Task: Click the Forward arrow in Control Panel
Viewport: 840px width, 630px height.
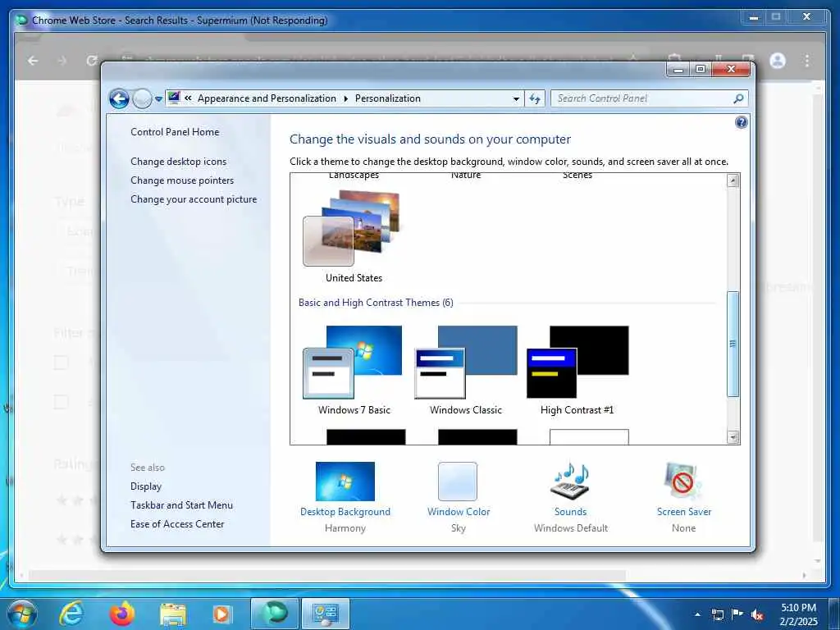Action: [x=142, y=98]
